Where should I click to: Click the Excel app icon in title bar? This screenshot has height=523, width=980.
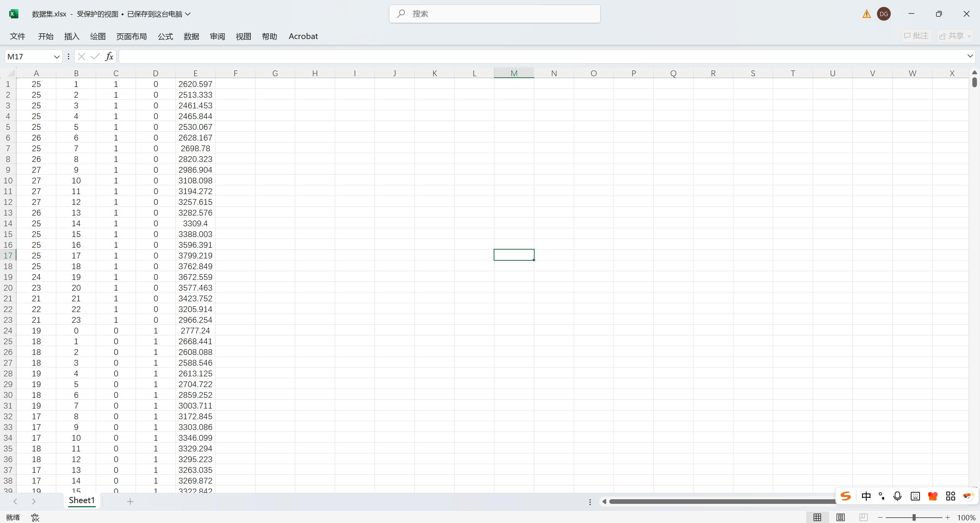tap(14, 14)
